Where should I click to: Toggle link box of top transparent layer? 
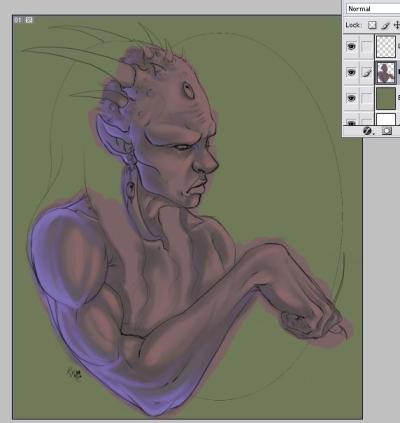click(x=366, y=47)
